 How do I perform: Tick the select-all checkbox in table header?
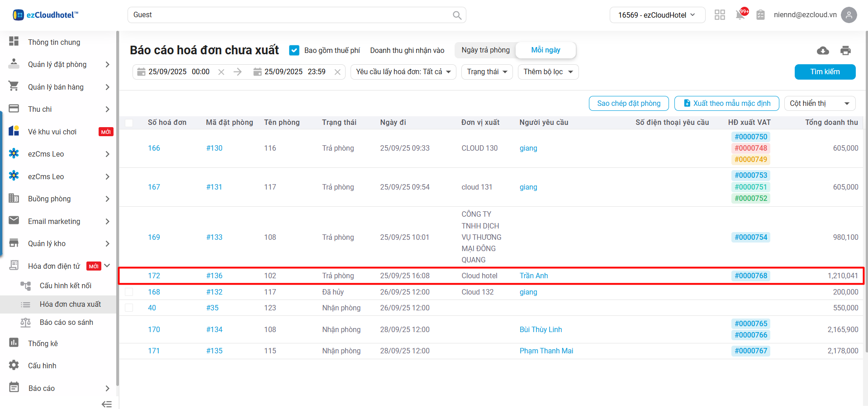click(x=129, y=123)
